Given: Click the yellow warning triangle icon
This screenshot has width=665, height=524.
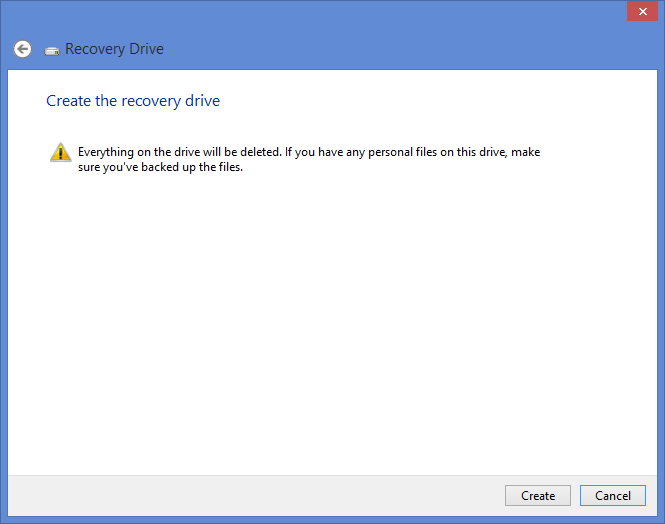Looking at the screenshot, I should tap(60, 153).
